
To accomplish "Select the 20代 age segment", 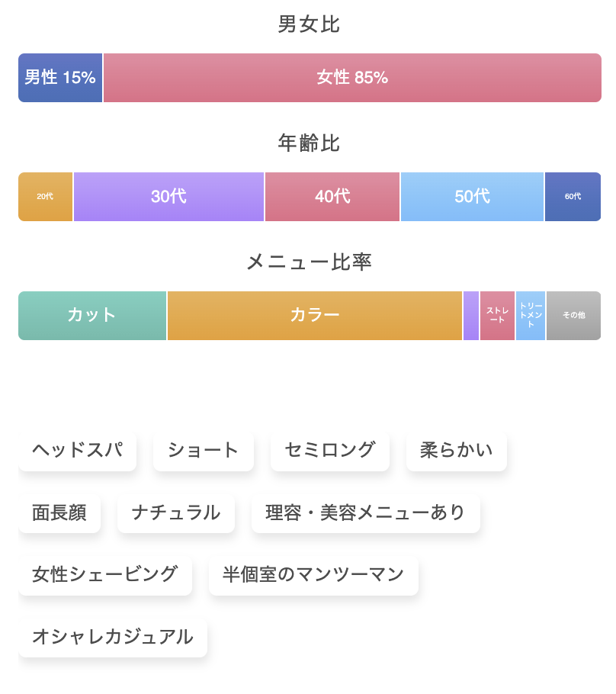I will click(x=45, y=197).
